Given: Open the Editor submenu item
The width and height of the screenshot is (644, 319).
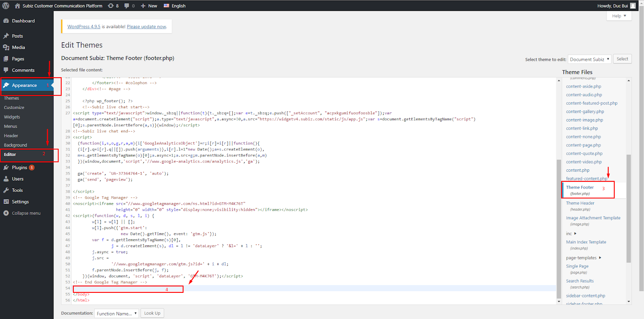Looking at the screenshot, I should click(x=10, y=154).
